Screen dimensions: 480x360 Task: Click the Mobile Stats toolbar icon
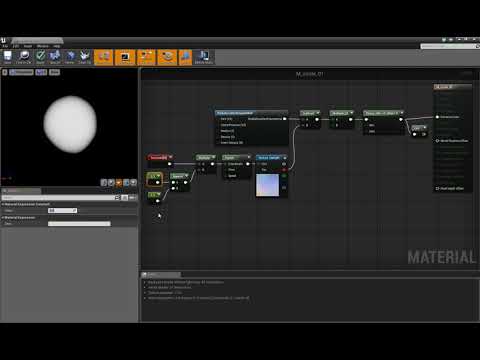point(203,57)
